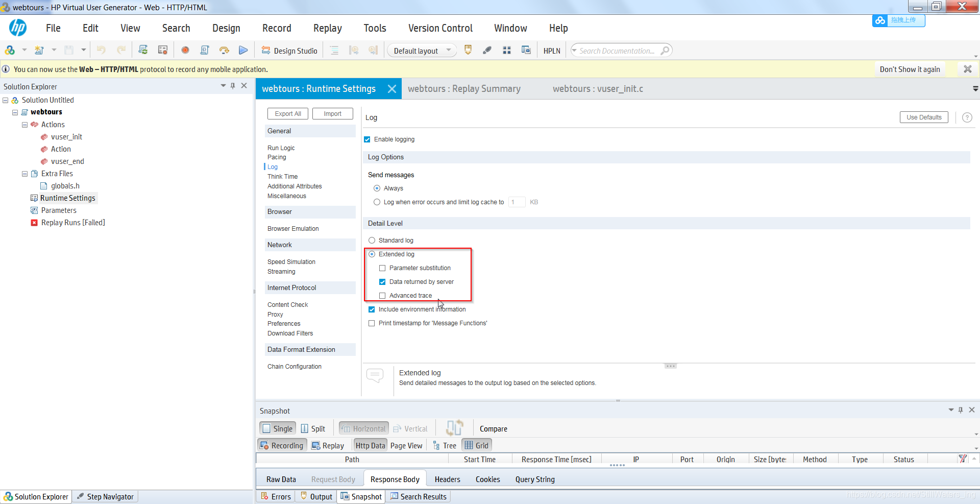Select Replay Runs [Failed] item
Screen dimensions: 980x504
click(73, 223)
